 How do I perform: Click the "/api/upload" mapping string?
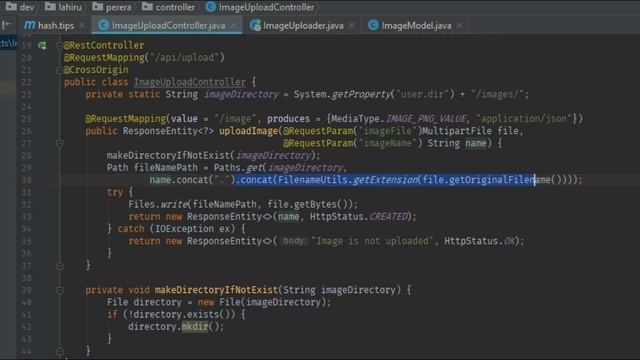click(184, 58)
